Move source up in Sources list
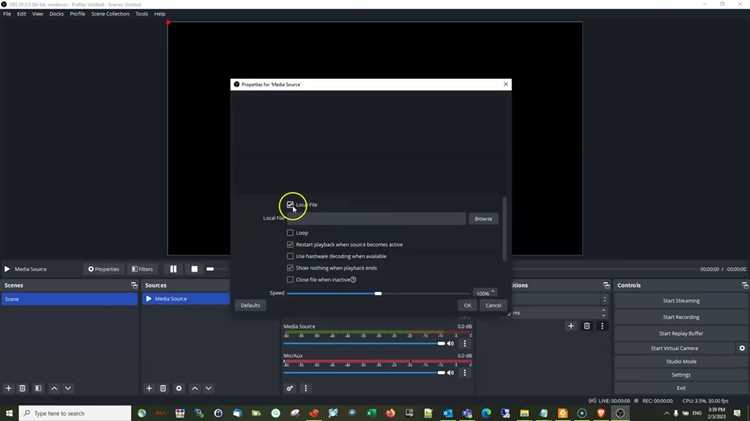This screenshot has height=421, width=750. point(195,388)
